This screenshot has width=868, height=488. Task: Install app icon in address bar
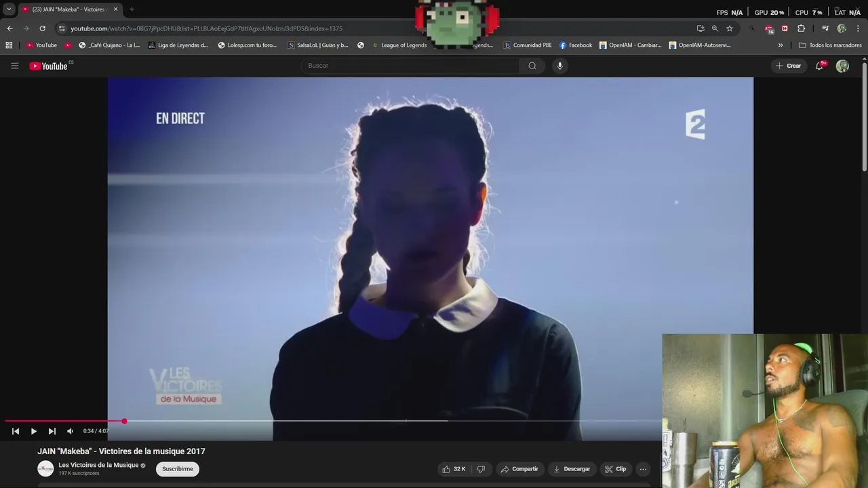click(701, 28)
